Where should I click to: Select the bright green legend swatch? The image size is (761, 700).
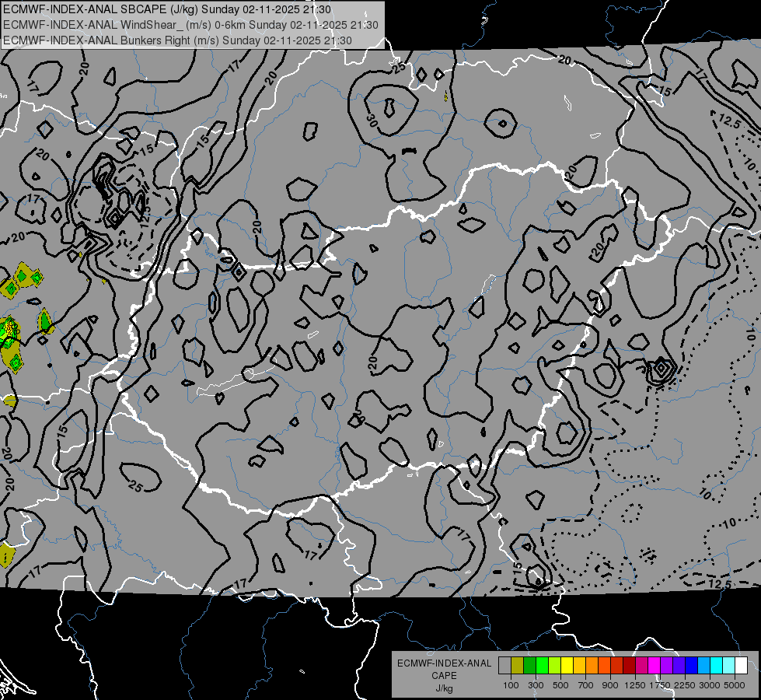click(x=542, y=666)
